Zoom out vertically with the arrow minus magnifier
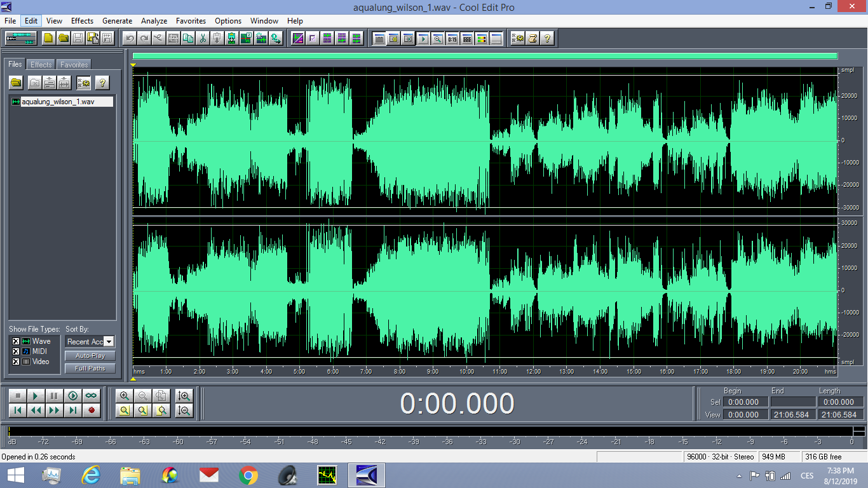This screenshot has height=488, width=868. pos(184,410)
